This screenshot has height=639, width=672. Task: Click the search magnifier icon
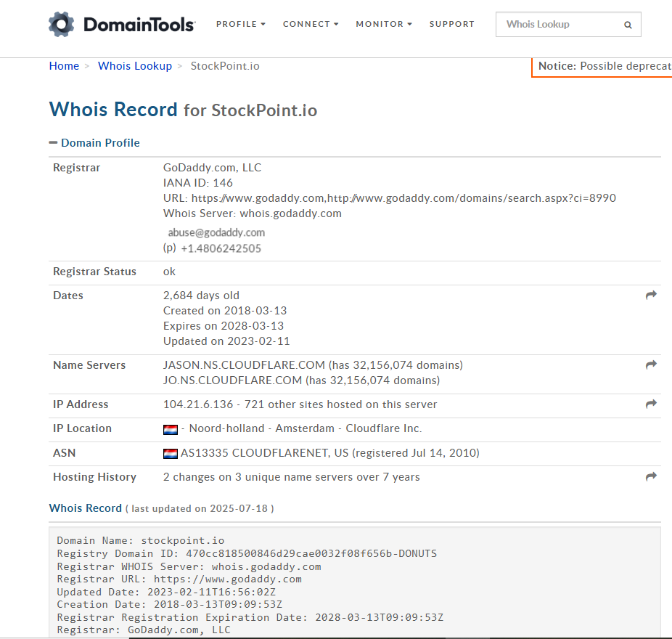pos(628,25)
